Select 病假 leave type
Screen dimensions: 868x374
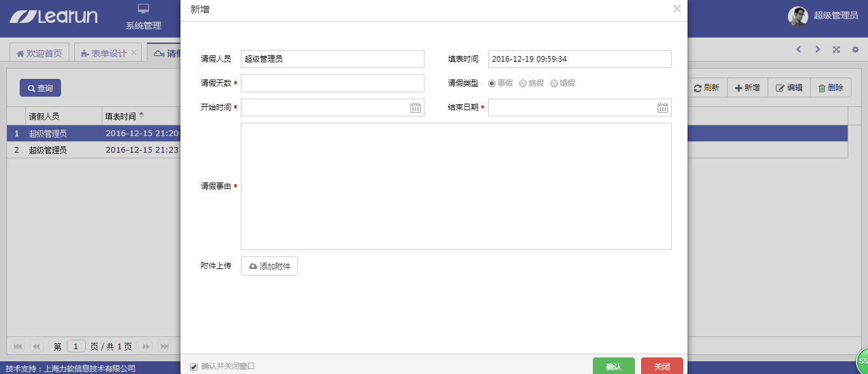coord(523,83)
